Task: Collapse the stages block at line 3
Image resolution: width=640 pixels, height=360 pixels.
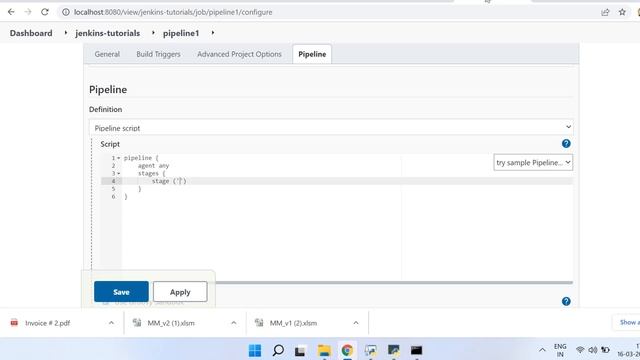Action: coord(118,173)
